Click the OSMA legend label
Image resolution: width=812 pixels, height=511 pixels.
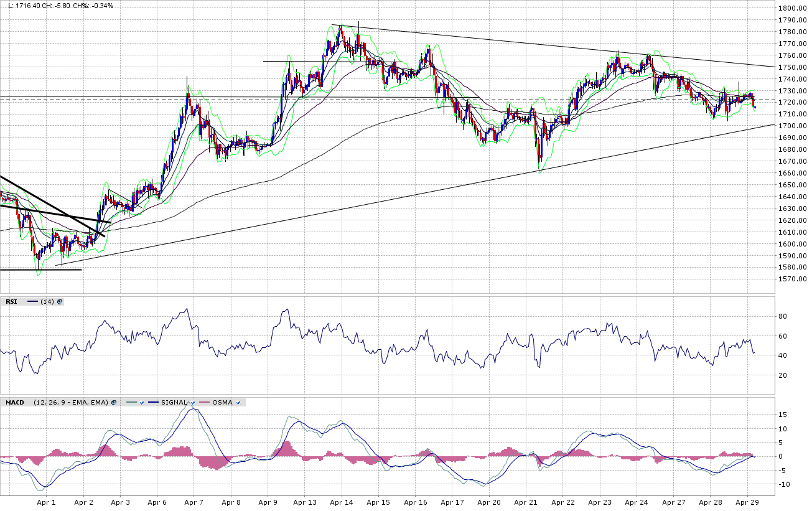point(222,403)
